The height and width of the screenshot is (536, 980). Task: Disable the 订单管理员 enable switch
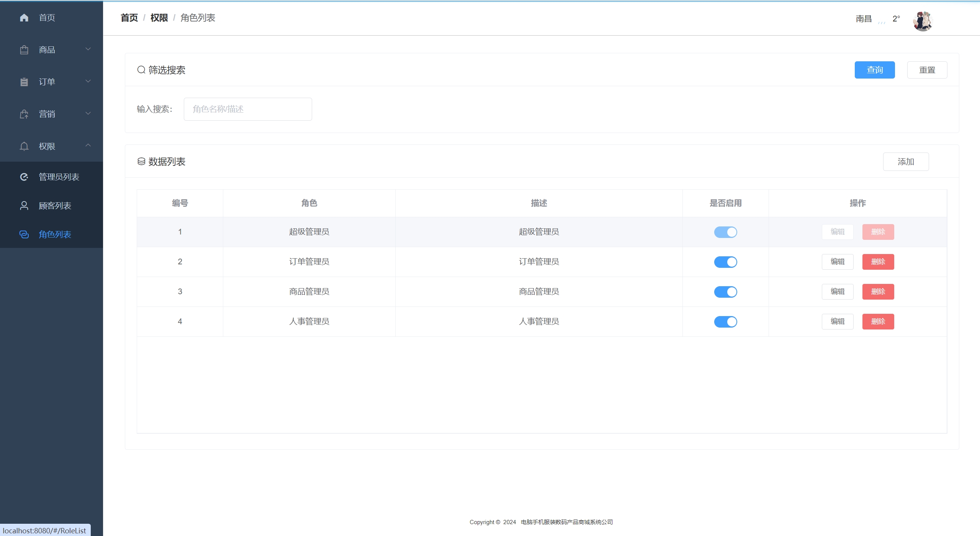tap(725, 262)
